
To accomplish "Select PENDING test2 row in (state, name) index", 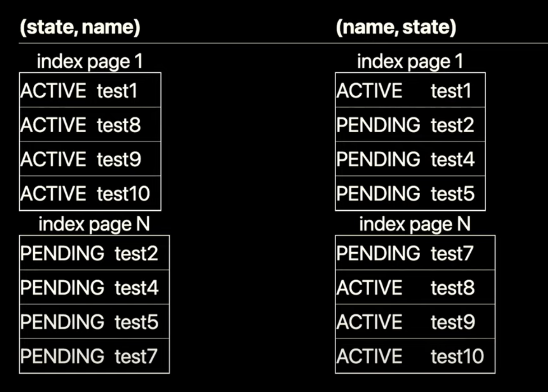I will pyautogui.click(x=94, y=253).
